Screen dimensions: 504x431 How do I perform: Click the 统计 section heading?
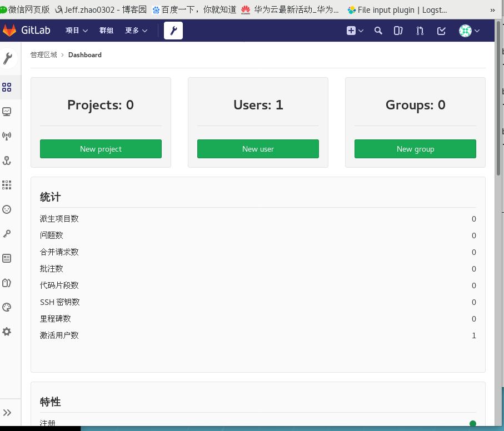coord(51,197)
